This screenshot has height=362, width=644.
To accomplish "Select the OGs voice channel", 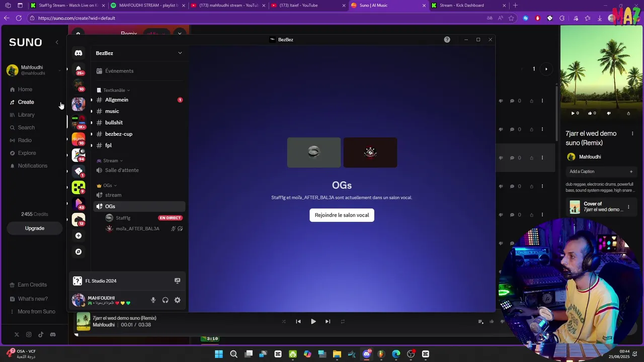I will tap(138, 206).
